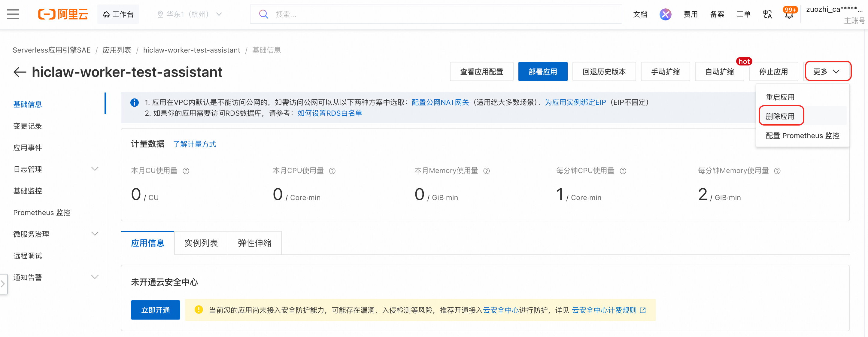Switch to the 弹性伸缩 tab
The image size is (868, 337).
pyautogui.click(x=255, y=243)
